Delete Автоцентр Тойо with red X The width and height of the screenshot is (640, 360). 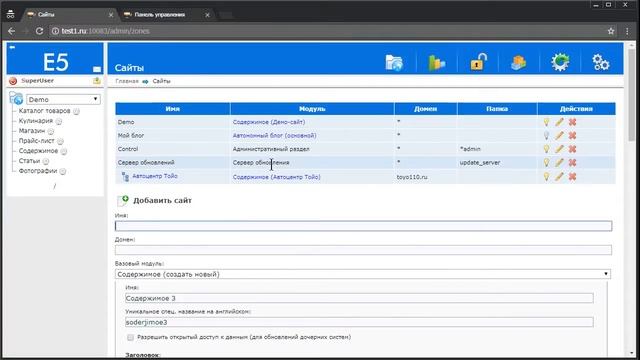tap(572, 177)
